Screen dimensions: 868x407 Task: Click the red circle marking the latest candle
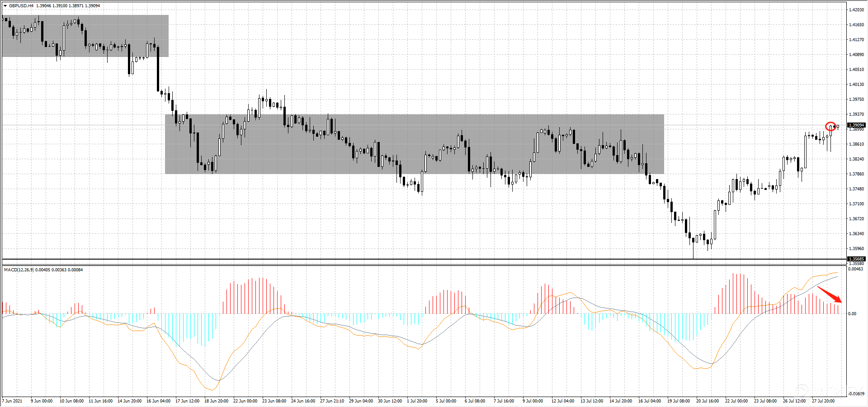(x=830, y=126)
